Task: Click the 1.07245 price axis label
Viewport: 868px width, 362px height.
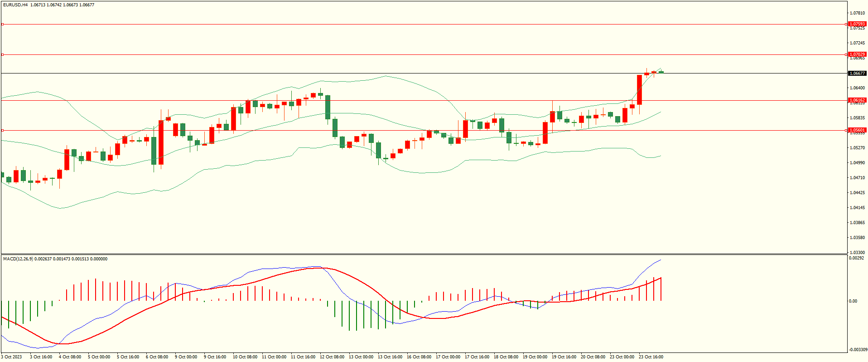Action: 857,43
